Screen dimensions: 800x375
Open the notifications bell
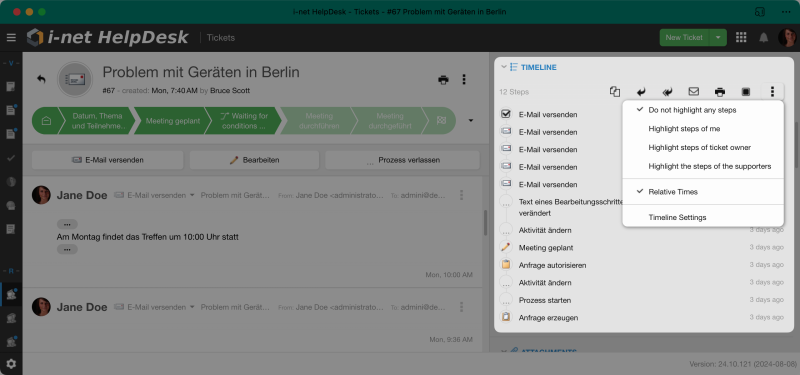click(x=764, y=38)
